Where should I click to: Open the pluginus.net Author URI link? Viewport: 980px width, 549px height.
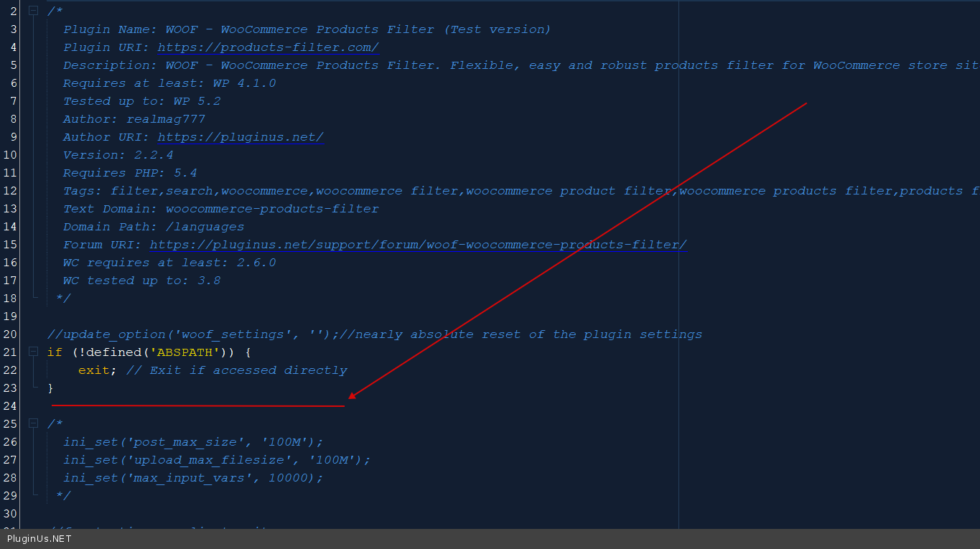point(241,137)
